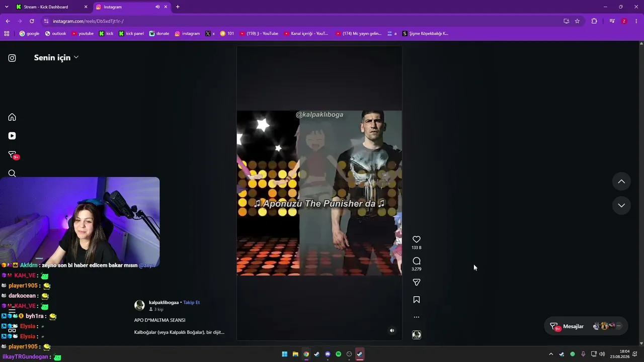This screenshot has height=362, width=644.
Task: Open the google bookmark
Action: [29, 34]
